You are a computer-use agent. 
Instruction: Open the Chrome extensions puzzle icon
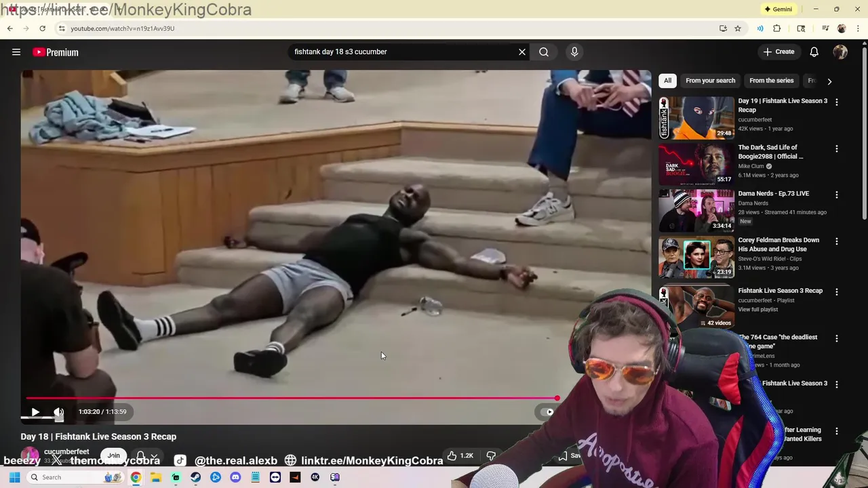[x=777, y=28]
